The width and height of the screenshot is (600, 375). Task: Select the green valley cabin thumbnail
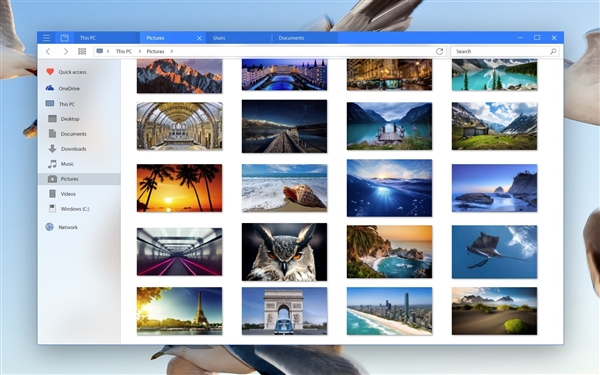pyautogui.click(x=494, y=126)
